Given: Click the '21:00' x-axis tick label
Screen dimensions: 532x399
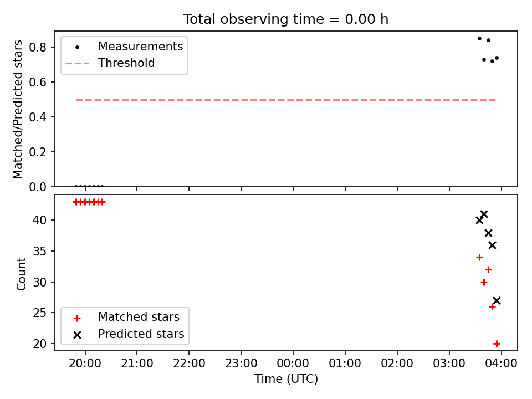Looking at the screenshot, I should pyautogui.click(x=137, y=364).
